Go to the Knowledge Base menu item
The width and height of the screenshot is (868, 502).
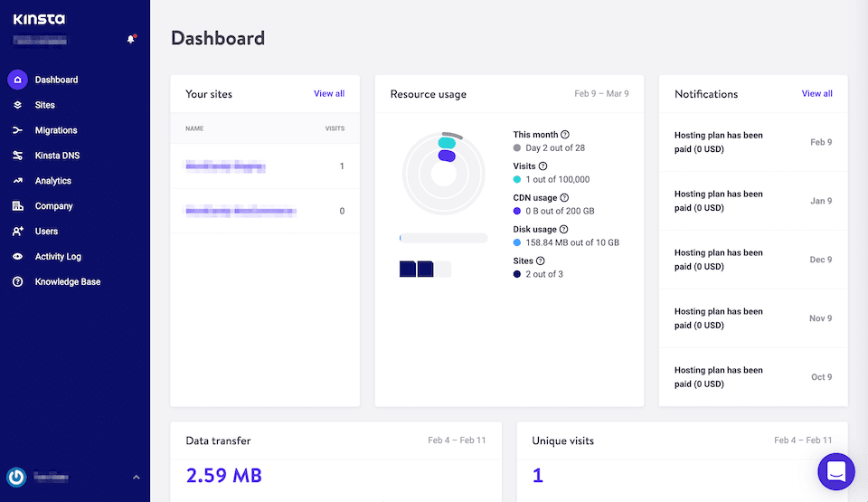(68, 282)
